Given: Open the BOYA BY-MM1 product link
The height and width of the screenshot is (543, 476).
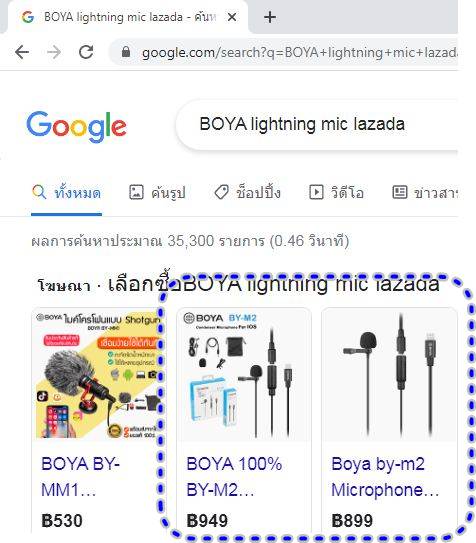Looking at the screenshot, I should pos(80,477).
